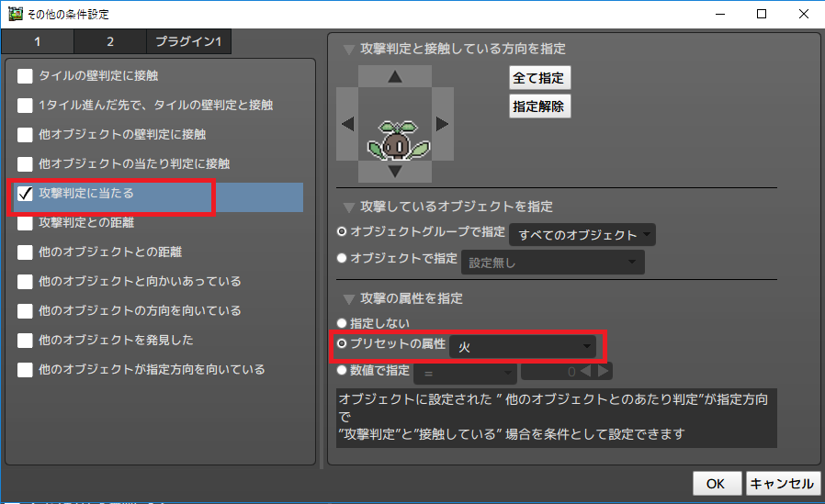Increase numeric value with right stepper arrow

click(603, 372)
